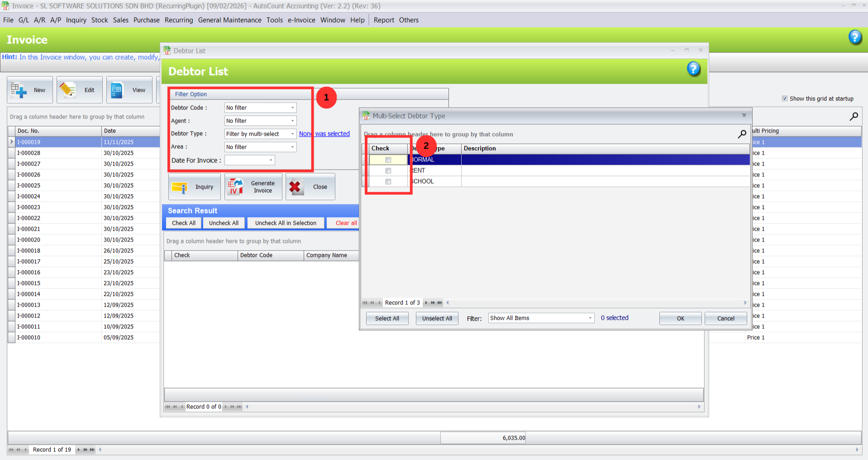Enable the checkbox for NORMAL debtor type
This screenshot has width=868, height=460.
388,160
